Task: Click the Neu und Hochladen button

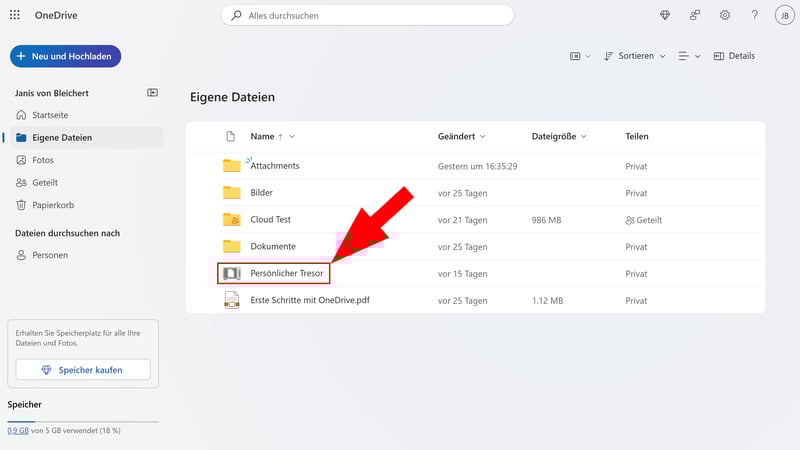Action: [65, 56]
